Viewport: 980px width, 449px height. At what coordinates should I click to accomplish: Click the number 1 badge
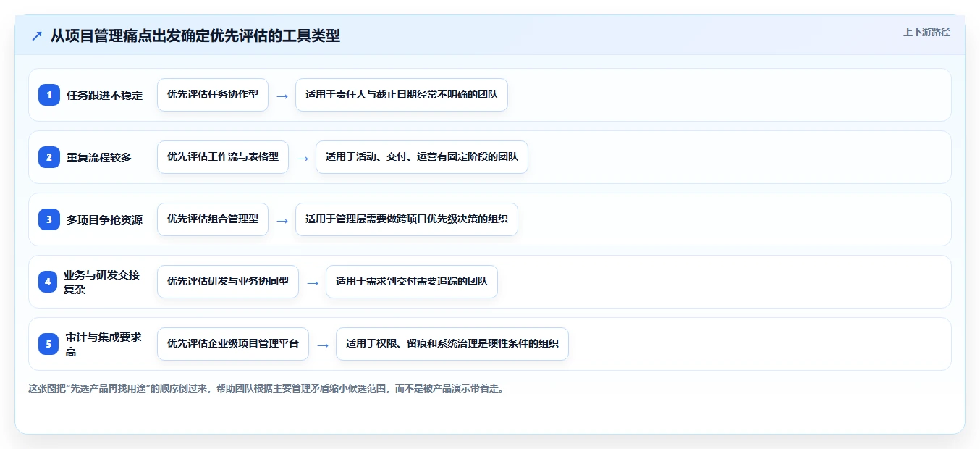(x=49, y=95)
